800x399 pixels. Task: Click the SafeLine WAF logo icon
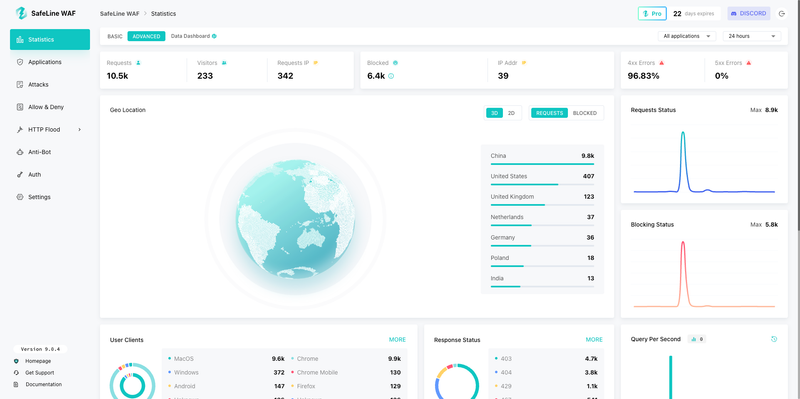coord(21,13)
